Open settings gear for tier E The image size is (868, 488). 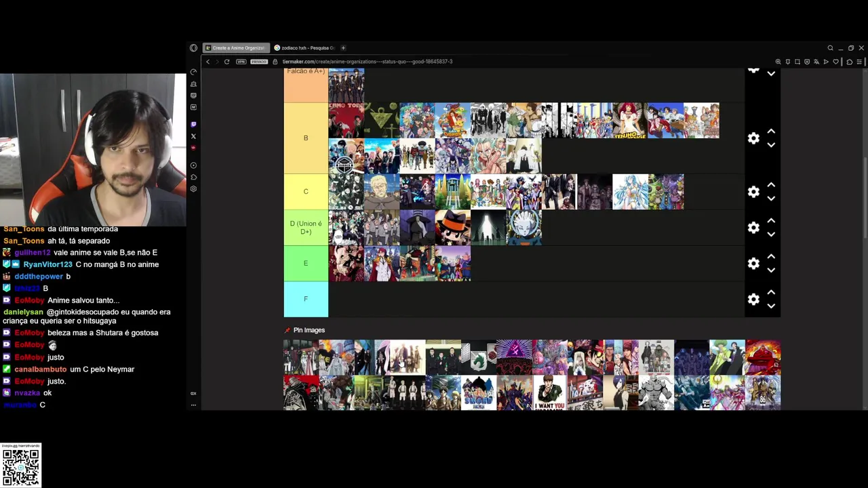(753, 264)
